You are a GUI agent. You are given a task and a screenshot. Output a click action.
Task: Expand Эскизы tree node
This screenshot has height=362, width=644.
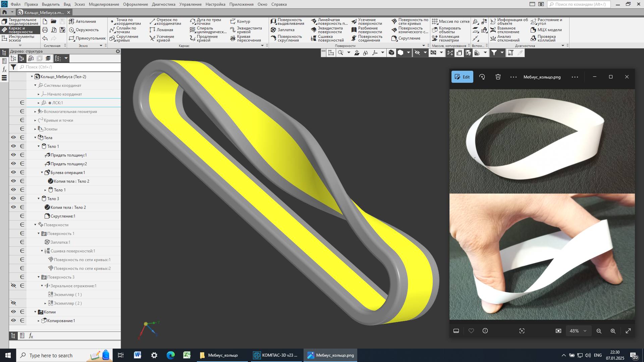[x=35, y=129]
